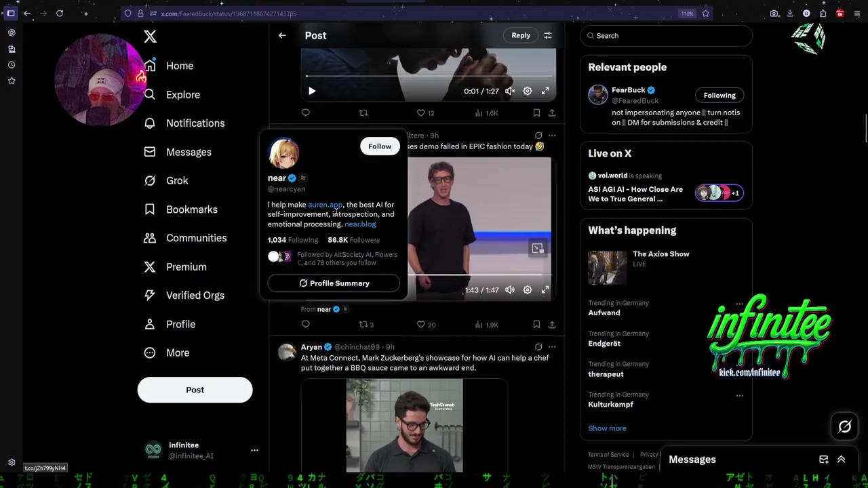
Task: Bookmark this page with star icon
Action: pyautogui.click(x=705, y=13)
